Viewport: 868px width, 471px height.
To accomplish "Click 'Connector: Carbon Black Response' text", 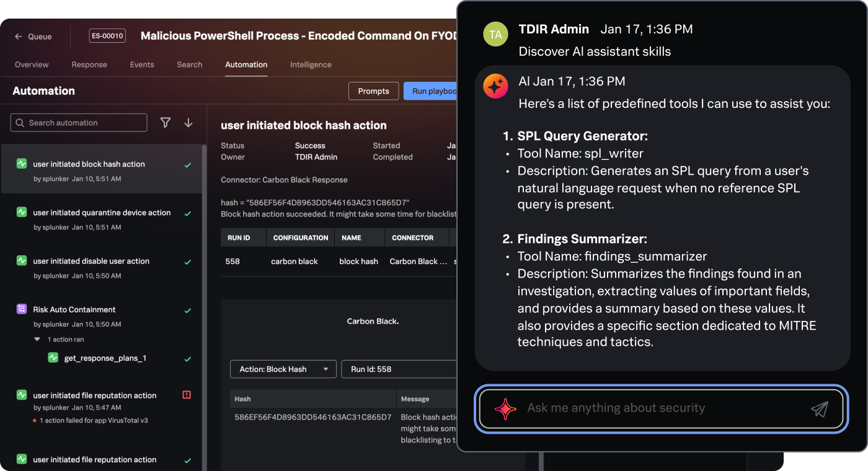I will (284, 180).
